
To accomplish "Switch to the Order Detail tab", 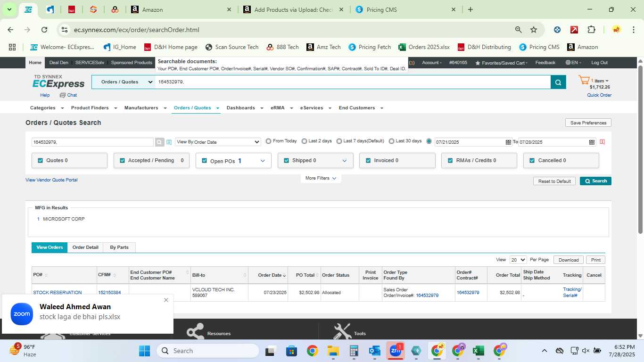I will 85,247.
